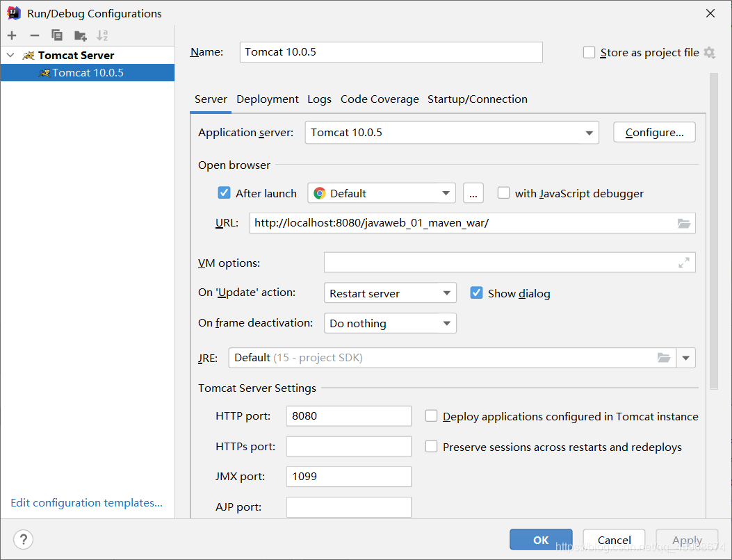732x560 pixels.
Task: Open the On 'Update' action Restart server dropdown
Action: [390, 293]
